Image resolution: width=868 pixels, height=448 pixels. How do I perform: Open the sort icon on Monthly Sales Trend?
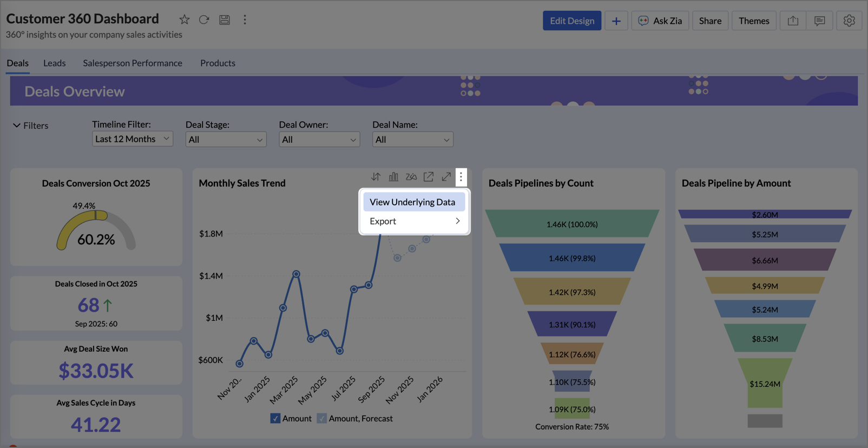(x=376, y=177)
